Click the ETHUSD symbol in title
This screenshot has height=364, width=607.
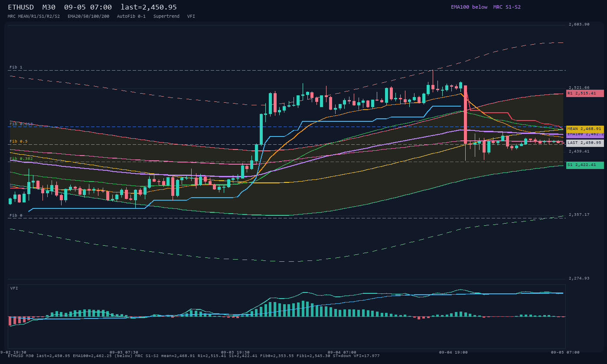[21, 7]
